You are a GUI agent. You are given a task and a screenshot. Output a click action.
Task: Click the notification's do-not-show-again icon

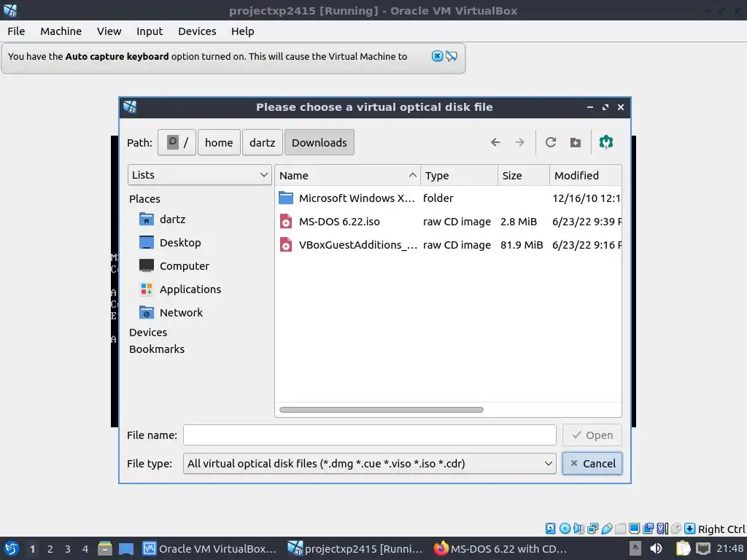(451, 56)
